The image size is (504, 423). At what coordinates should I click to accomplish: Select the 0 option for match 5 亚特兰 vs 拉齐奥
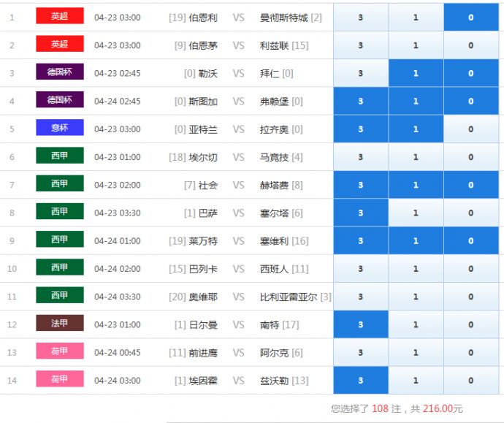pos(471,129)
